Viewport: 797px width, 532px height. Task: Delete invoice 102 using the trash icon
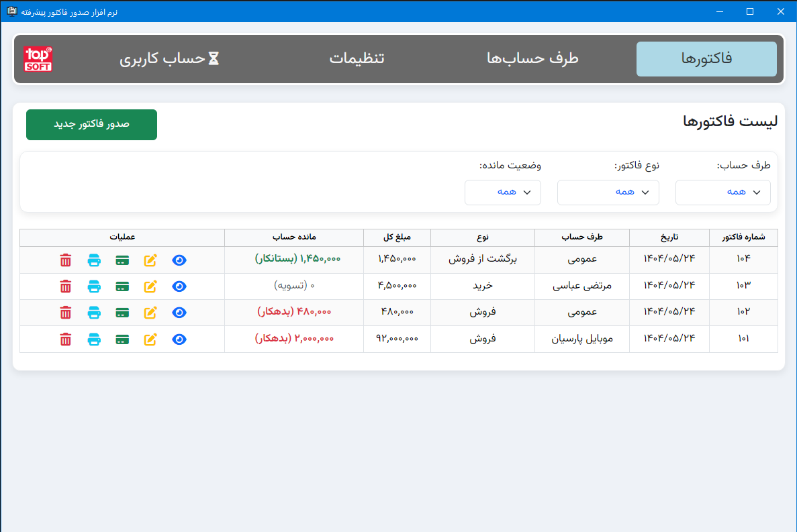click(x=65, y=312)
